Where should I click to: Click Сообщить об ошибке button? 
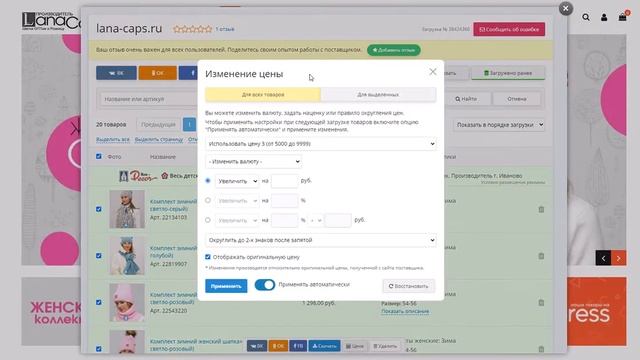pyautogui.click(x=509, y=29)
